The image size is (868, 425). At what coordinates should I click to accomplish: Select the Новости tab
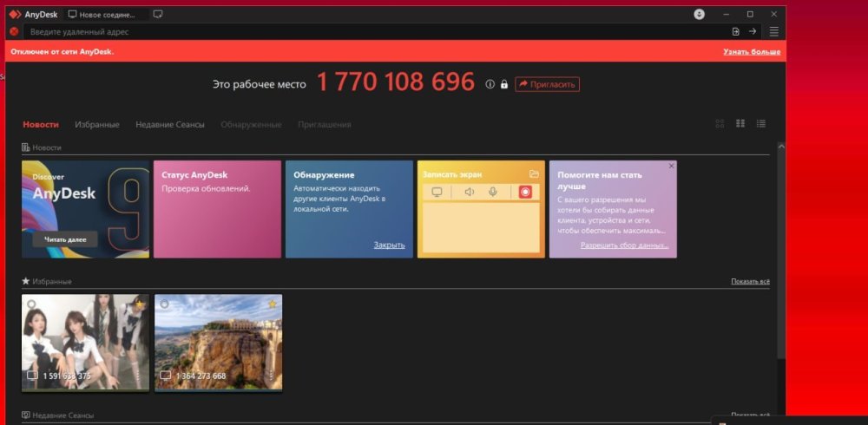(41, 125)
